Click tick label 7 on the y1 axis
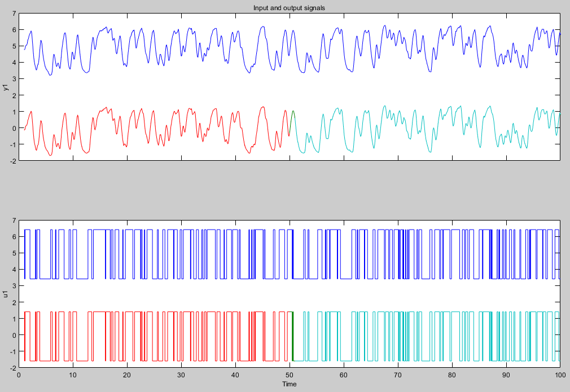Image resolution: width=570 pixels, height=392 pixels. coord(15,14)
